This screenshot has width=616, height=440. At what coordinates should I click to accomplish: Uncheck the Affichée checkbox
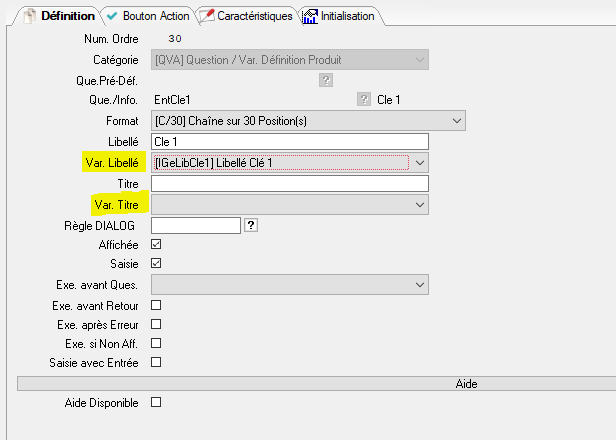point(155,244)
